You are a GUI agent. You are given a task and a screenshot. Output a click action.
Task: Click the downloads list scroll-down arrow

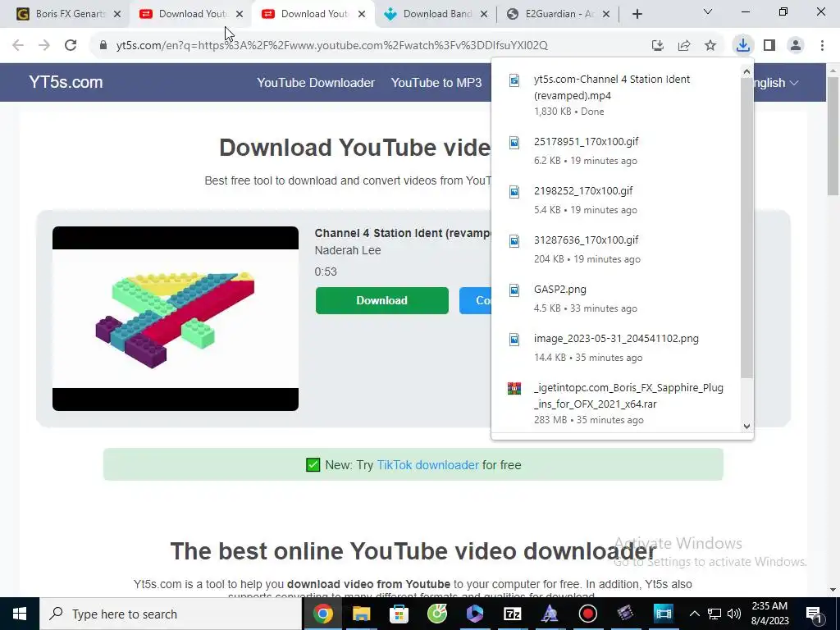746,427
